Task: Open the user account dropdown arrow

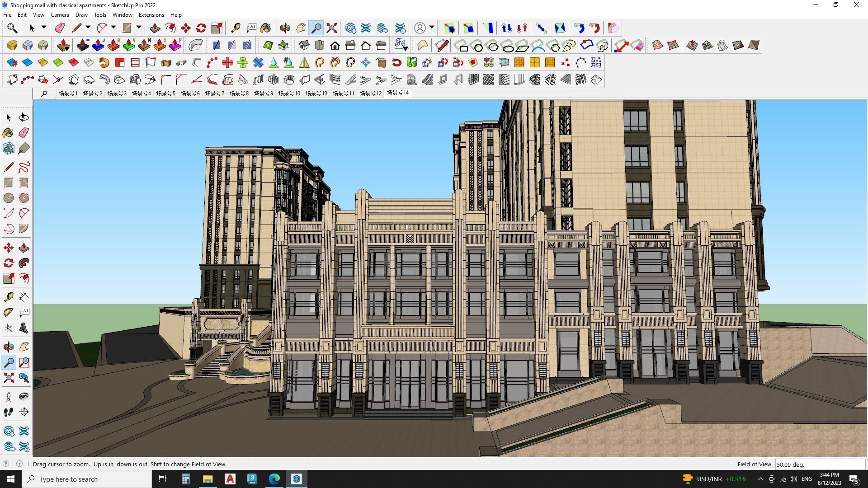Action: [x=432, y=28]
